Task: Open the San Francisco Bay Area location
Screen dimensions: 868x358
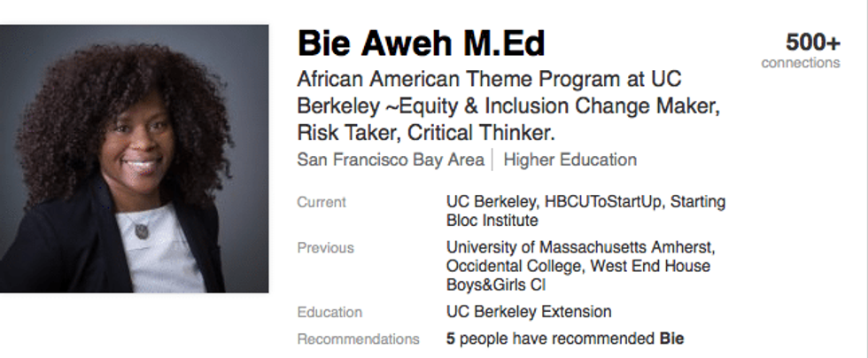Action: [x=391, y=160]
